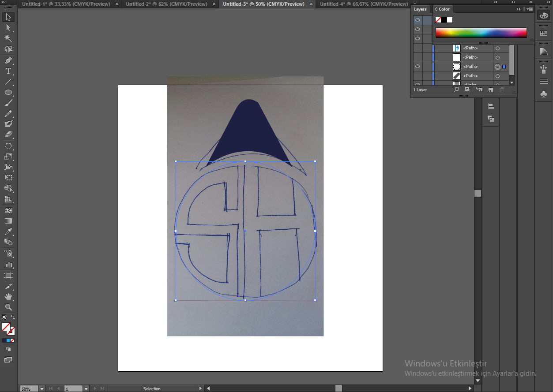Cycle Color panel display with tab arrows
The height and width of the screenshot is (392, 553).
click(x=436, y=9)
